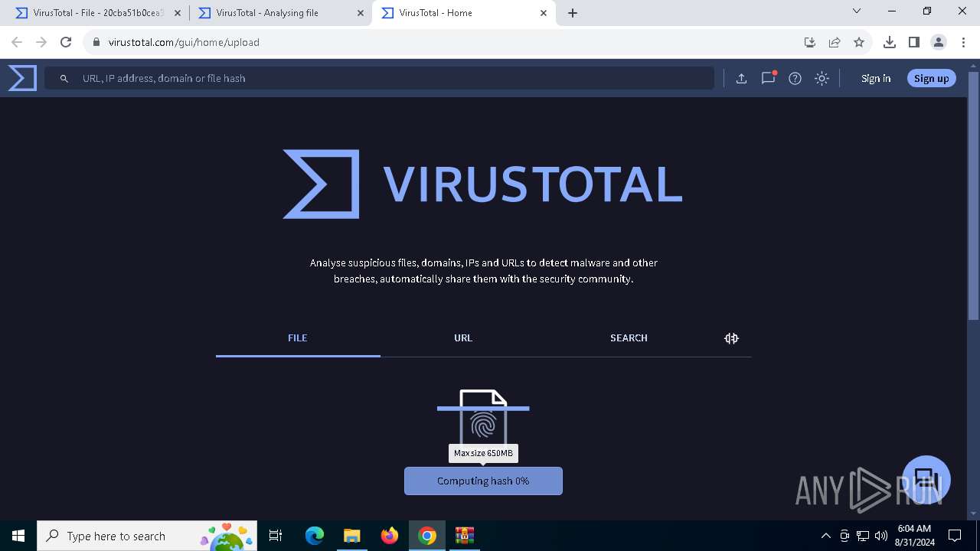Expand the Chrome tab search chevron

(857, 11)
